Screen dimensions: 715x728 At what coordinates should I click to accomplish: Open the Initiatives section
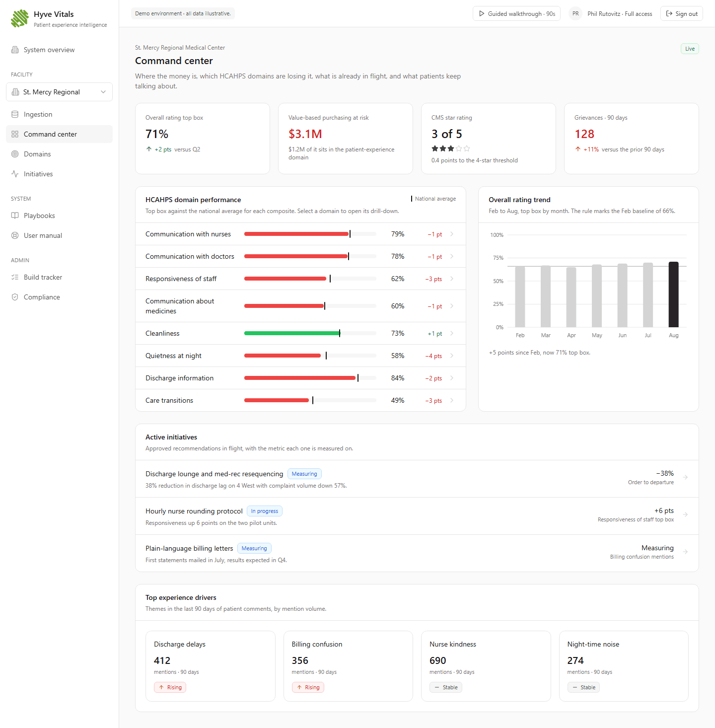[x=59, y=174]
